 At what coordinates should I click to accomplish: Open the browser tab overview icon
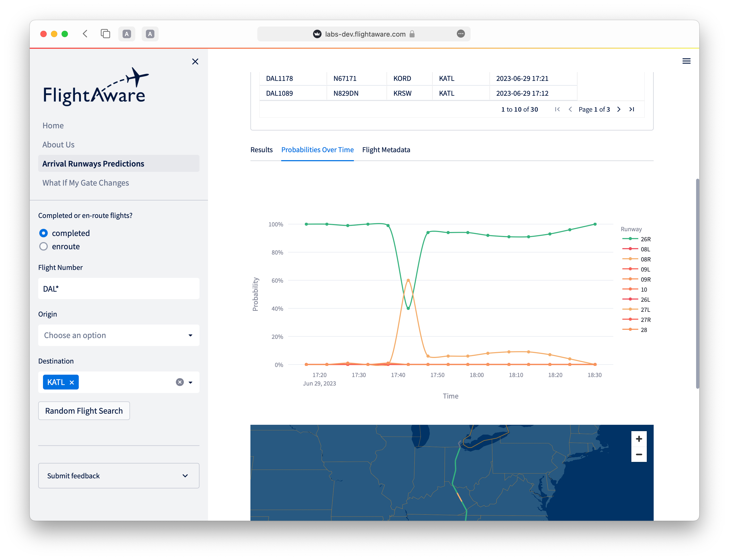click(x=105, y=34)
